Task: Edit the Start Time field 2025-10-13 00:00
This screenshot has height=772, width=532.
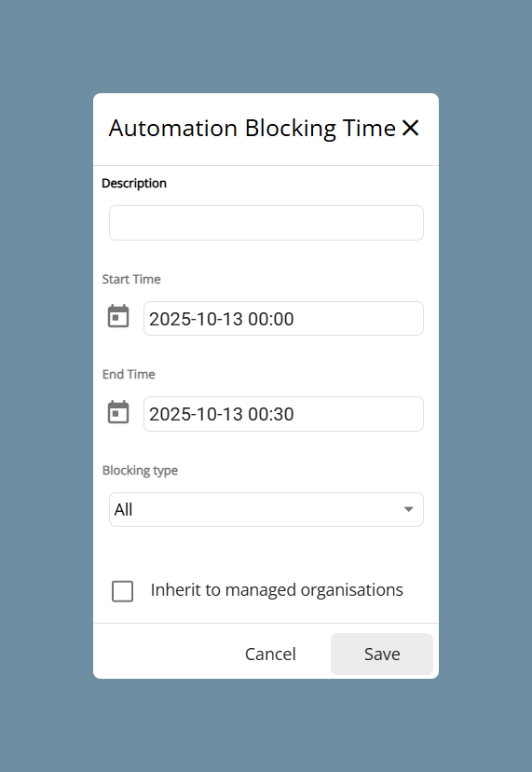Action: click(x=283, y=319)
